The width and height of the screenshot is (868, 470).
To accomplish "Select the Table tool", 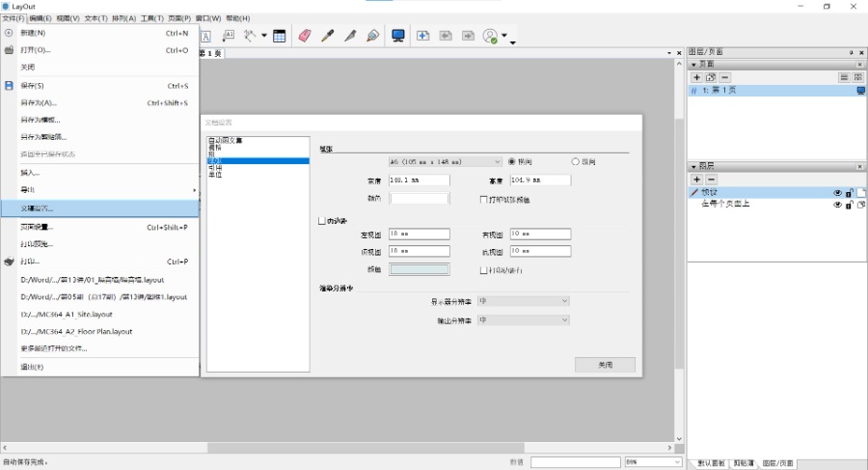I will (x=280, y=36).
